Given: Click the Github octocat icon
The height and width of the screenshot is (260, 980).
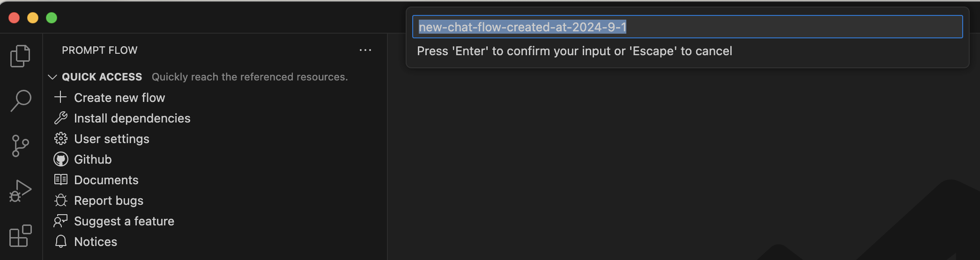Looking at the screenshot, I should 60,159.
